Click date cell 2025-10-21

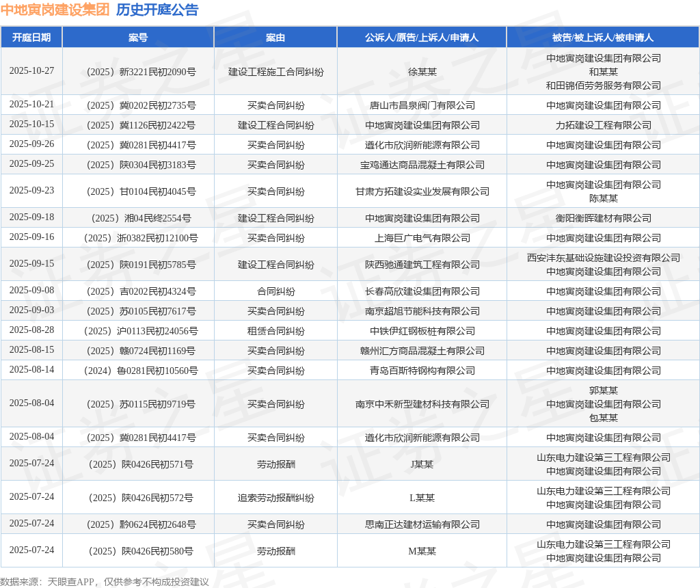[31, 105]
